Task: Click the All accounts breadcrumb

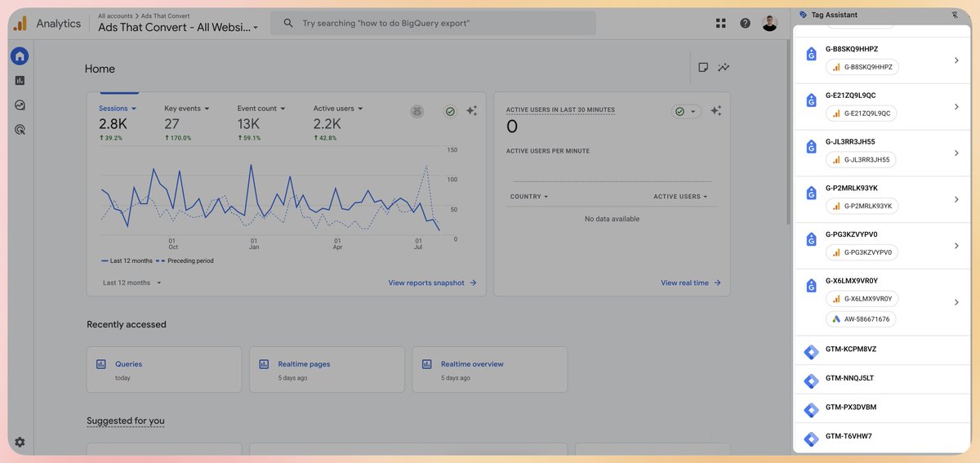Action: [115, 16]
